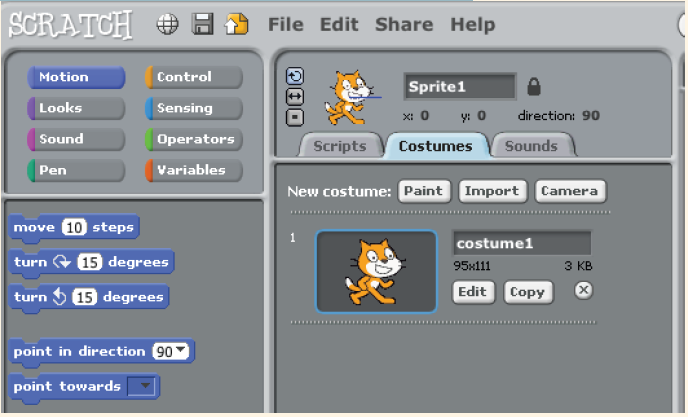Select the costume1 cat thumbnail
Image resolution: width=688 pixels, height=417 pixels.
pos(376,271)
